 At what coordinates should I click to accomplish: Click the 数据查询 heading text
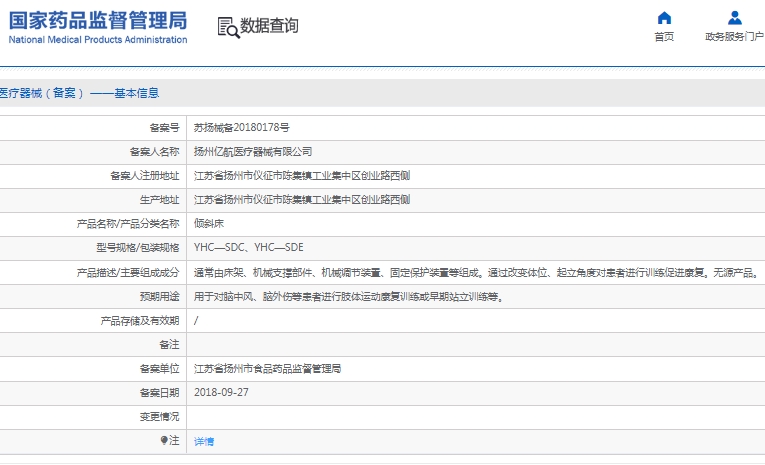tap(269, 26)
